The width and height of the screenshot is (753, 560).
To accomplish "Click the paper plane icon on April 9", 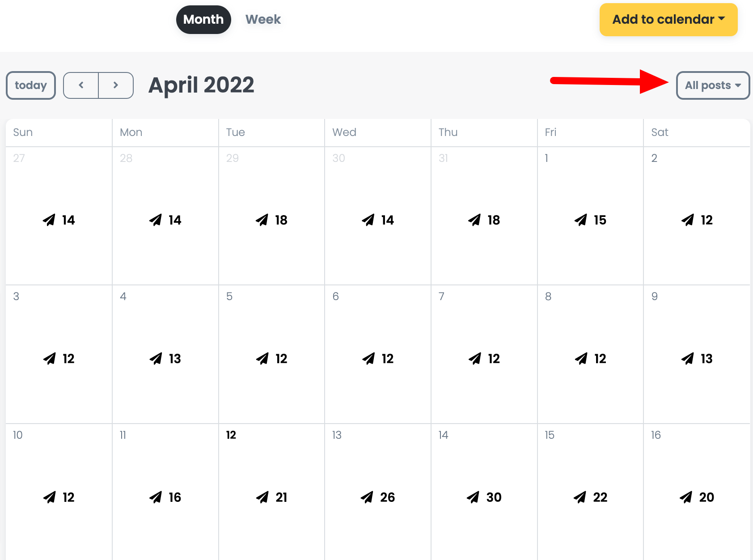I will click(x=688, y=359).
